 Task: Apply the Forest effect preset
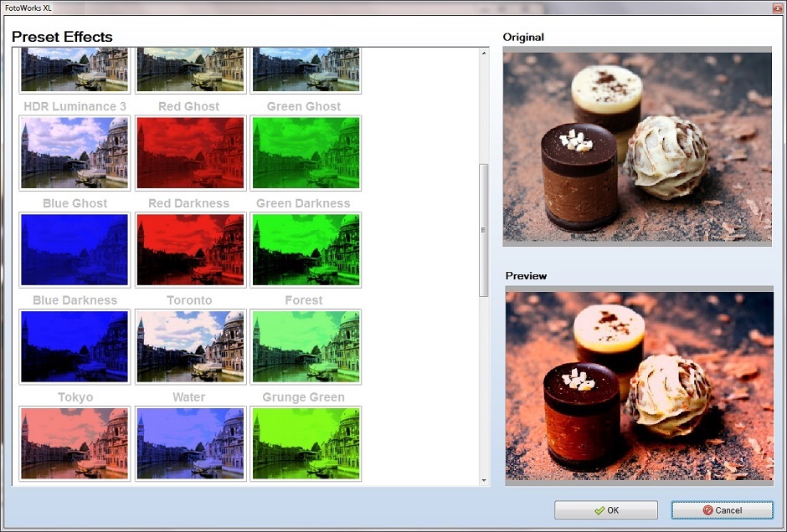point(305,346)
